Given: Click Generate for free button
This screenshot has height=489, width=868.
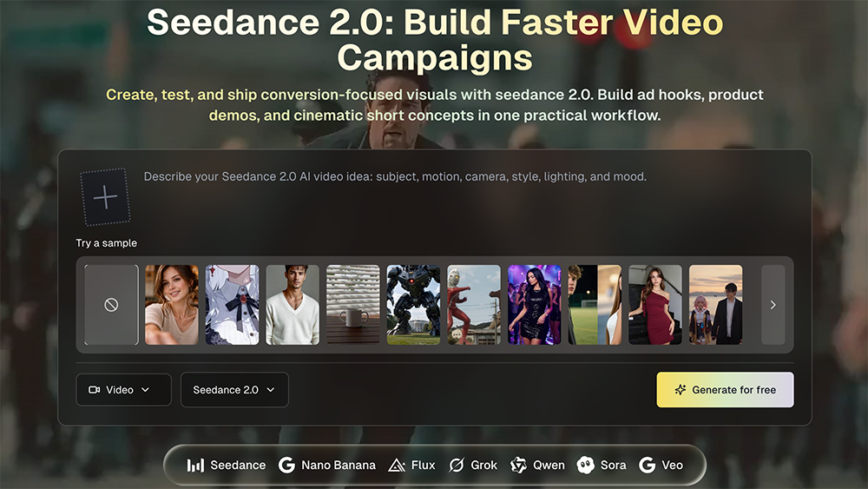Looking at the screenshot, I should (x=725, y=390).
